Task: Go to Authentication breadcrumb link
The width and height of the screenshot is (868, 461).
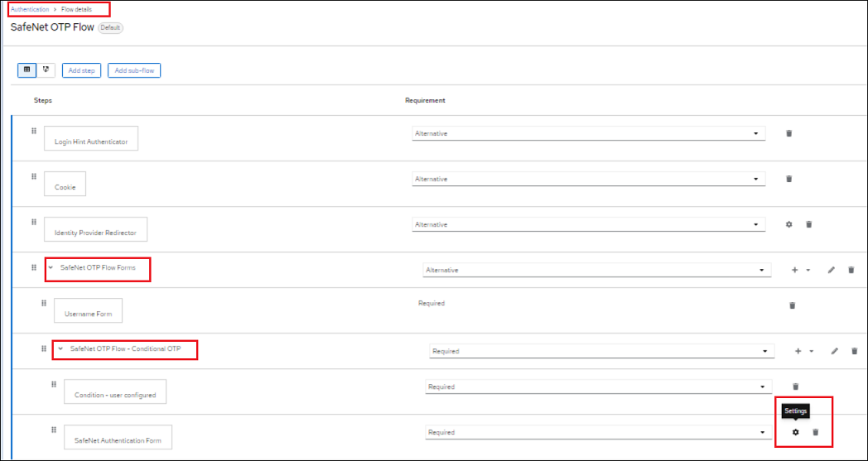Action: tap(30, 9)
